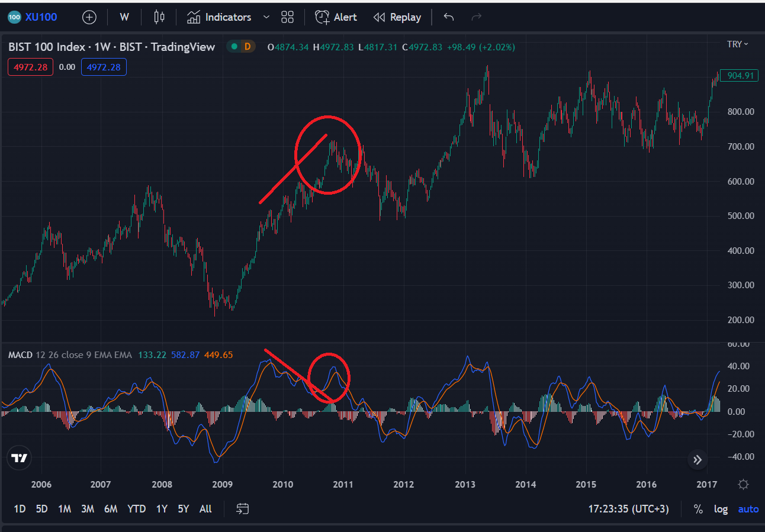Toggle auto scale mode
This screenshot has width=765, height=532.
pyautogui.click(x=748, y=509)
